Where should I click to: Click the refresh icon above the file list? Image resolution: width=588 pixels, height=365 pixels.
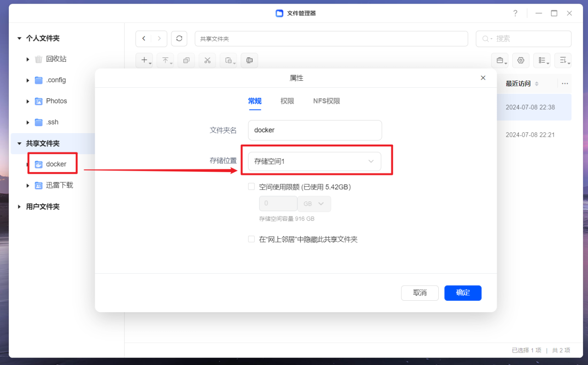[x=179, y=39]
